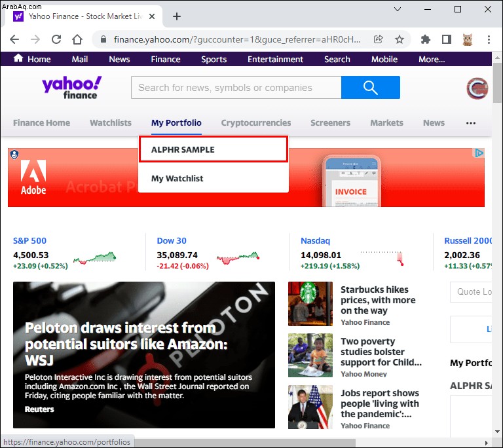Click the share page icon in address bar
The width and height of the screenshot is (503, 448).
pyautogui.click(x=379, y=39)
